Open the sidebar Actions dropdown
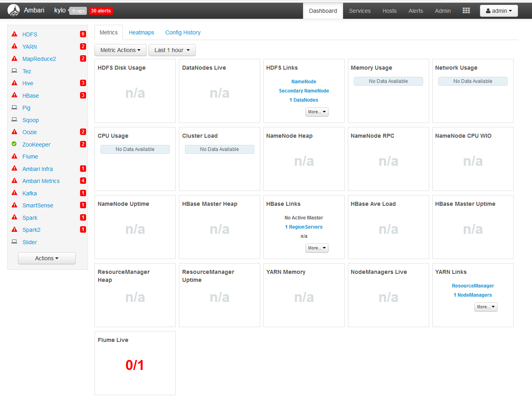532x408 pixels. [47, 258]
